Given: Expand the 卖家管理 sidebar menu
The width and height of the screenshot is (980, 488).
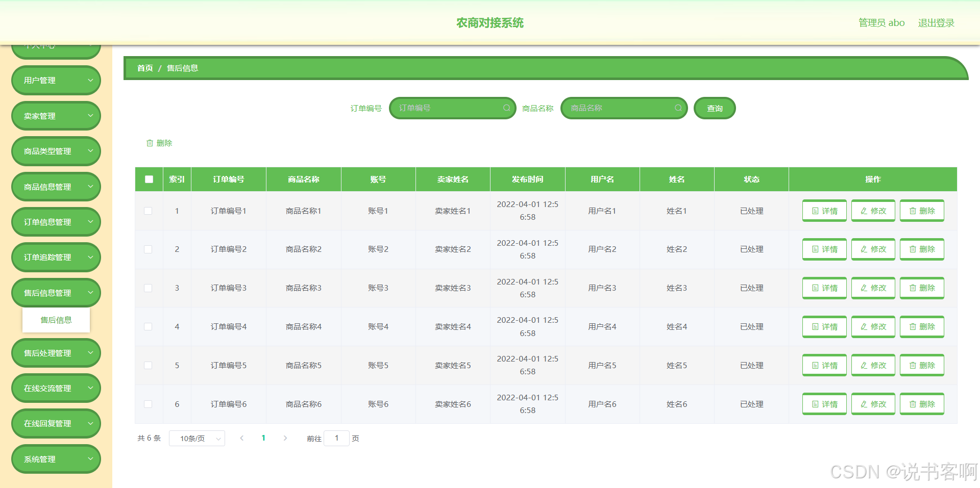Looking at the screenshot, I should (56, 116).
